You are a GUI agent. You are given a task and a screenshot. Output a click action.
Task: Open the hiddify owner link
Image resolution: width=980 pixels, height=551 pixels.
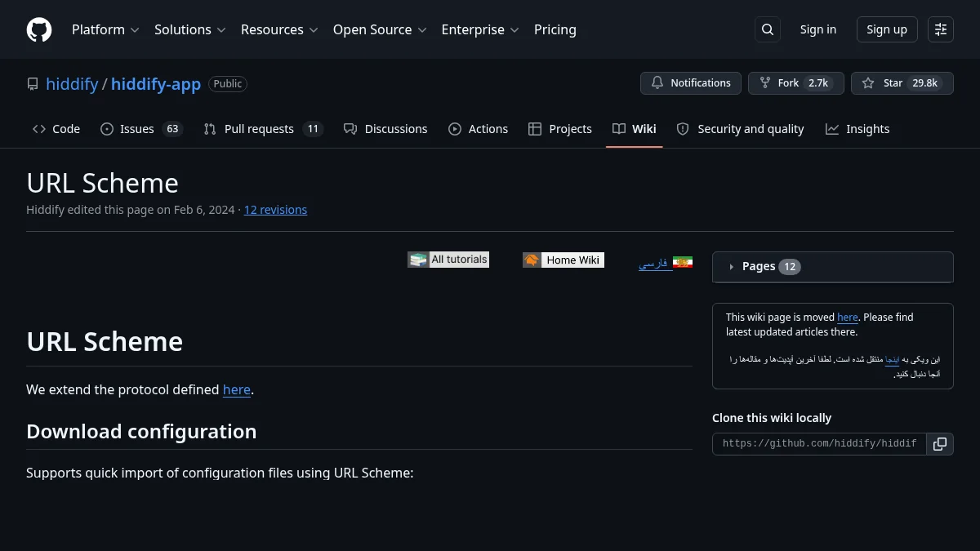72,84
